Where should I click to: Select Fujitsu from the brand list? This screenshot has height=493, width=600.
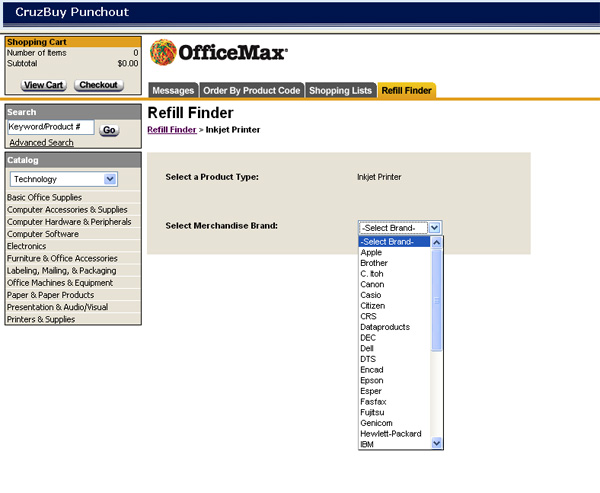click(x=394, y=413)
